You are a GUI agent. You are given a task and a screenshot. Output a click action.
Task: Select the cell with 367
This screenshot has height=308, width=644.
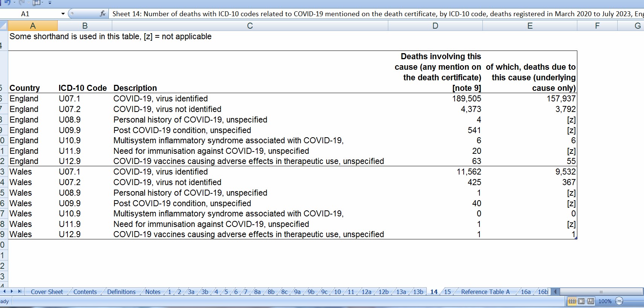pyautogui.click(x=530, y=182)
